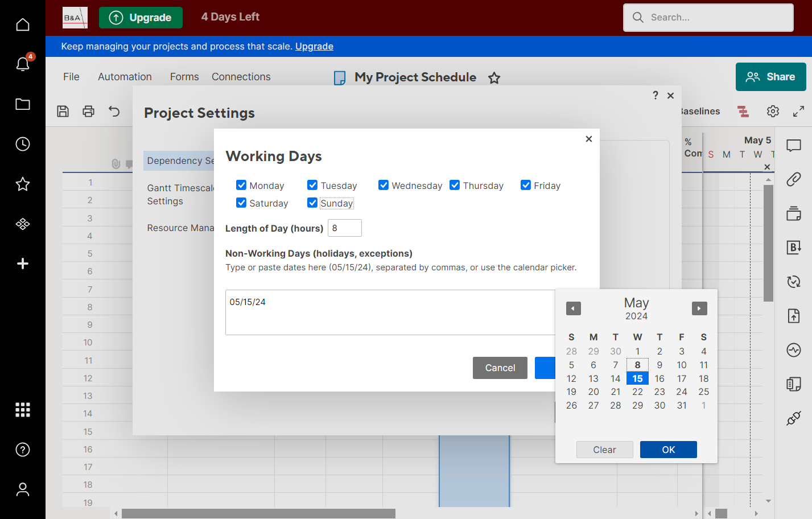Click the Print icon

[88, 112]
